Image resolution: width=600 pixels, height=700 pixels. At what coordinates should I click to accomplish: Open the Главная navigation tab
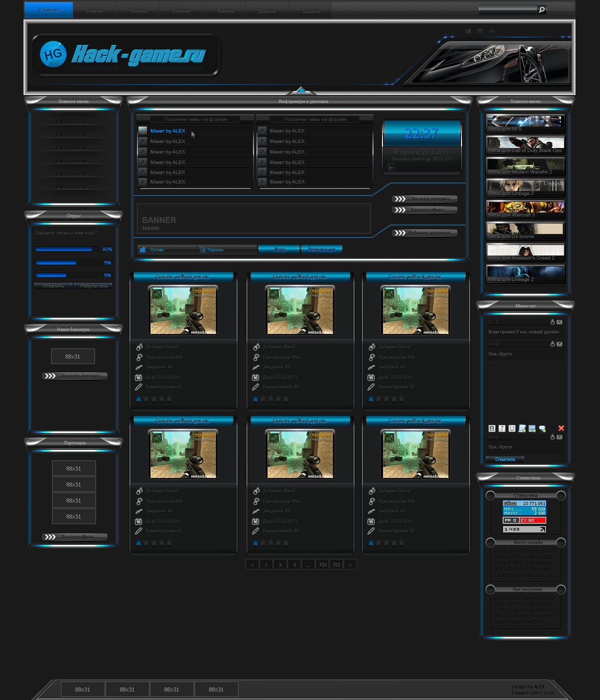[49, 10]
